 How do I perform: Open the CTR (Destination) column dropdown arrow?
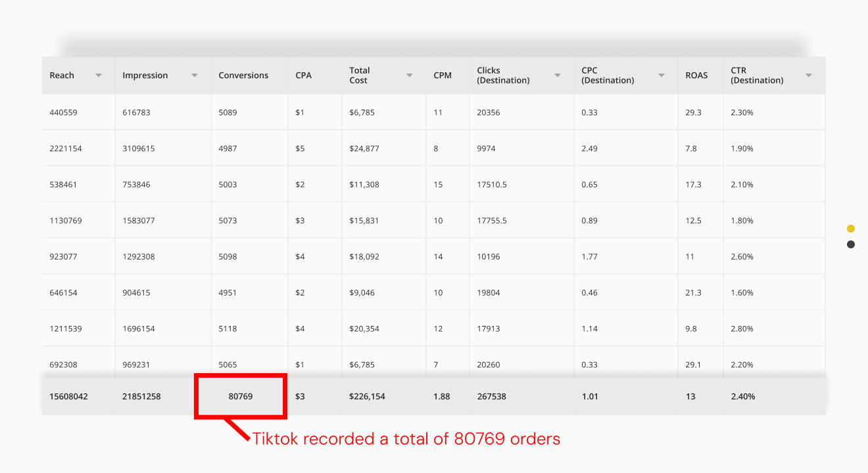[x=809, y=76]
